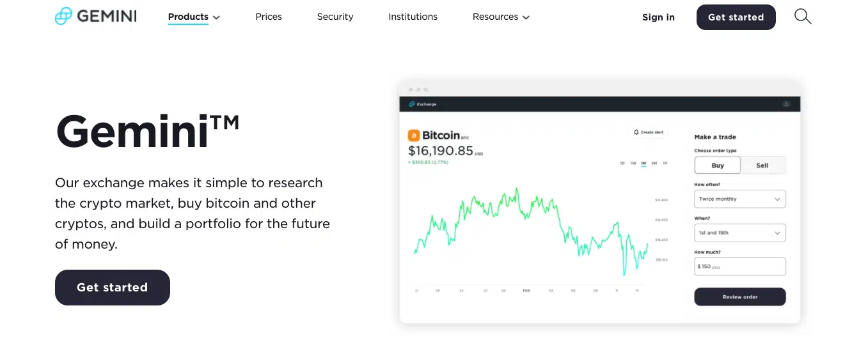Click the $150 amount input field
The width and height of the screenshot is (868, 347).
(x=740, y=266)
